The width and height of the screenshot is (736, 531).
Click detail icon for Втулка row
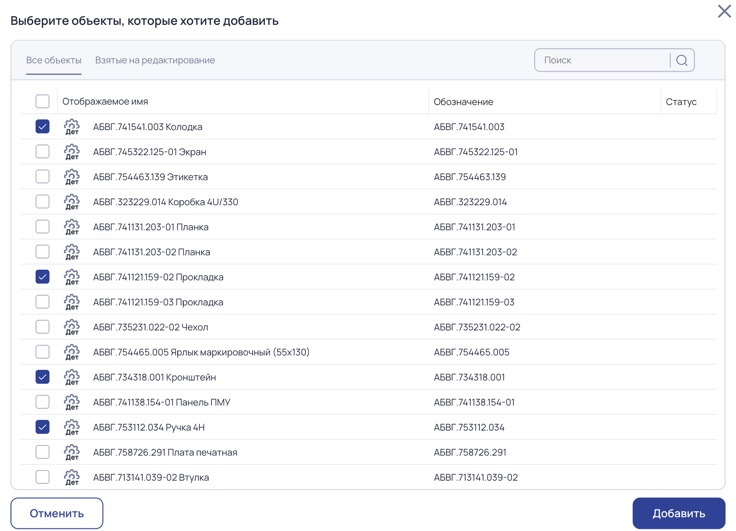[x=72, y=477]
